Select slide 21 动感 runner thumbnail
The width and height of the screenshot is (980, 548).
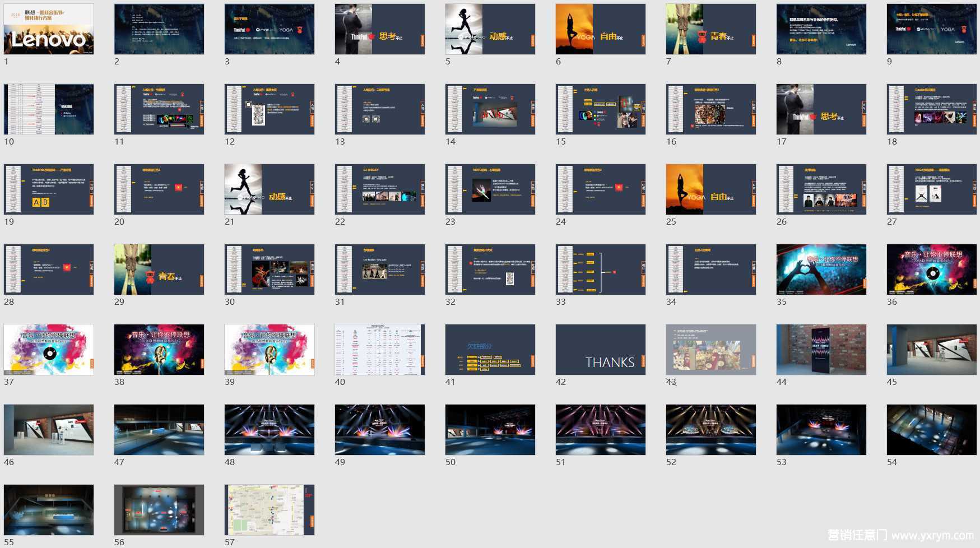pos(270,189)
